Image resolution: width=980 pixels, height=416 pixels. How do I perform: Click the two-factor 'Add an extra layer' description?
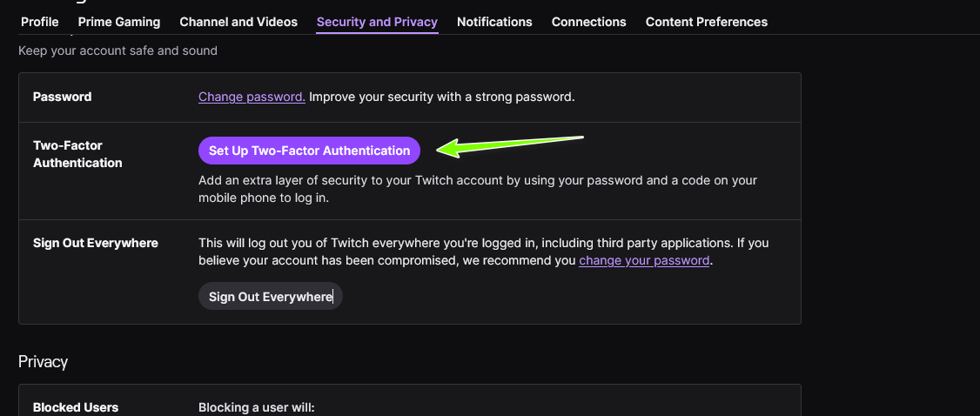coord(477,189)
